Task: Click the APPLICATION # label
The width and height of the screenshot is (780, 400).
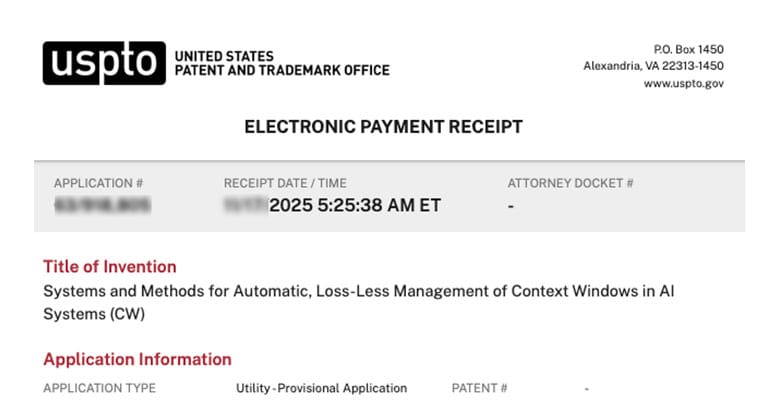Action: 99,183
